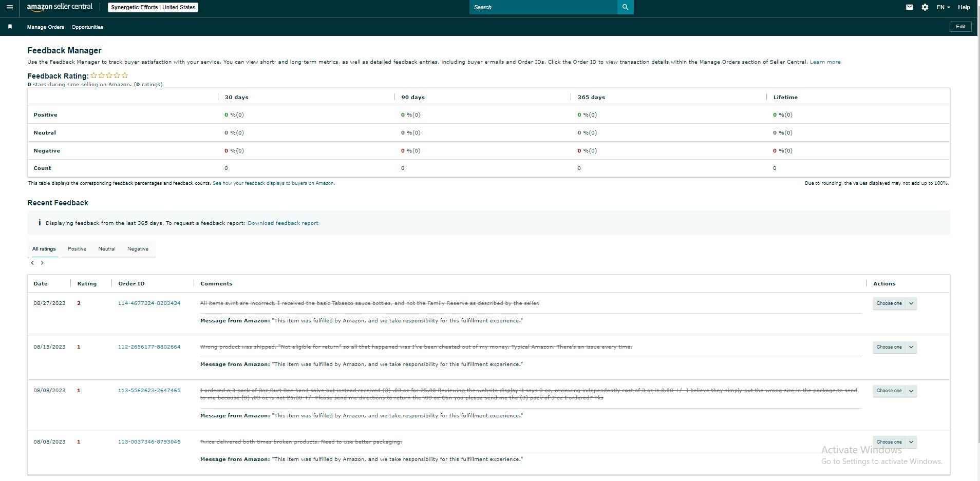
Task: Click the 90 days column header
Action: pos(413,98)
